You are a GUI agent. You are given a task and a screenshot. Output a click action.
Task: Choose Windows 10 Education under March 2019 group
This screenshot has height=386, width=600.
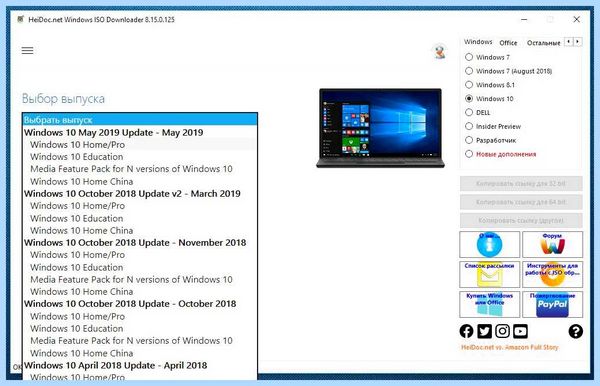coord(140,218)
